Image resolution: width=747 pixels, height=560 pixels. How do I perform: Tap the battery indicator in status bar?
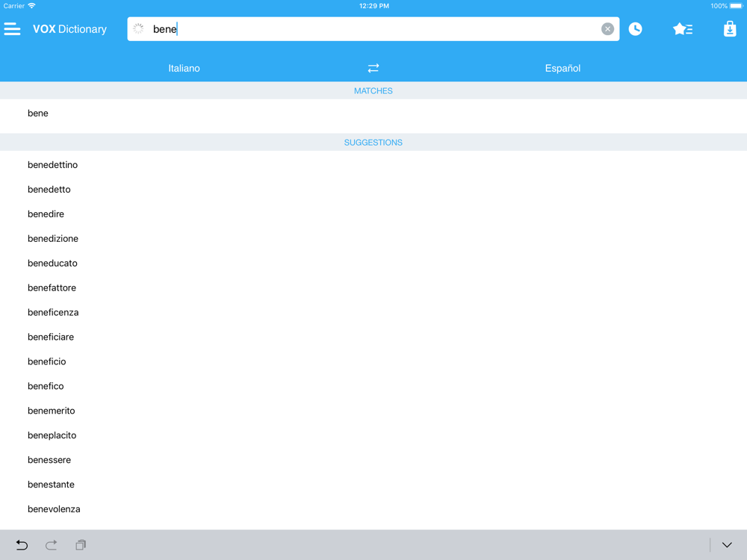pos(736,6)
